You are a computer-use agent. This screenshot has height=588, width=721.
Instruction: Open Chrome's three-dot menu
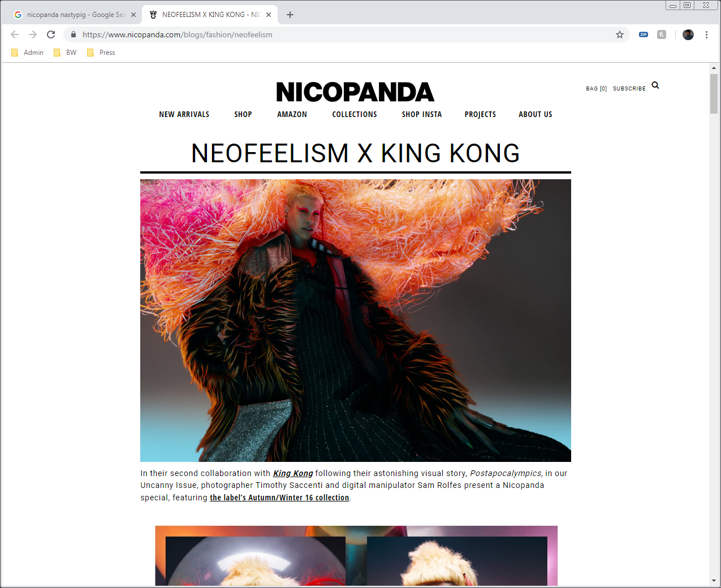tap(706, 34)
